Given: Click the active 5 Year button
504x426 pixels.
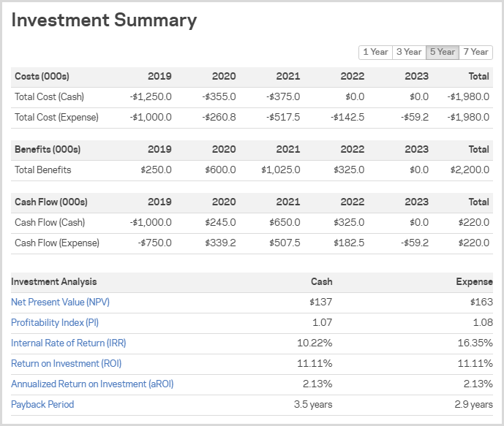Looking at the screenshot, I should (443, 52).
